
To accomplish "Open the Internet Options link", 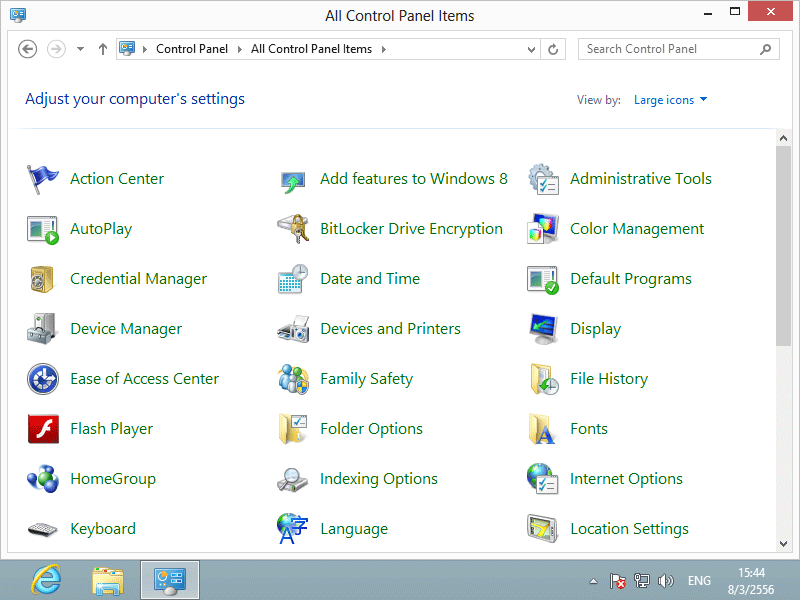I will pos(626,479).
